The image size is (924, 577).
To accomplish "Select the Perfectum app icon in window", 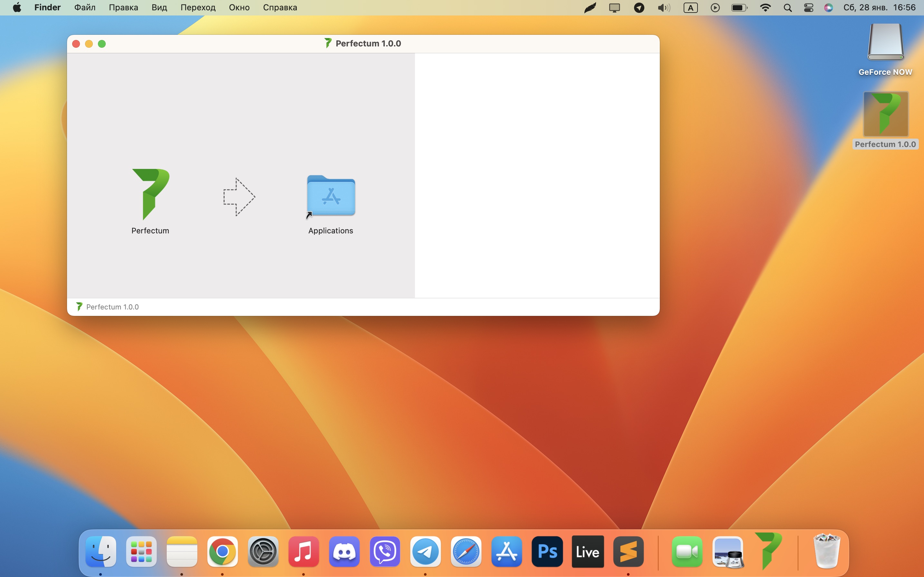I will click(x=151, y=195).
